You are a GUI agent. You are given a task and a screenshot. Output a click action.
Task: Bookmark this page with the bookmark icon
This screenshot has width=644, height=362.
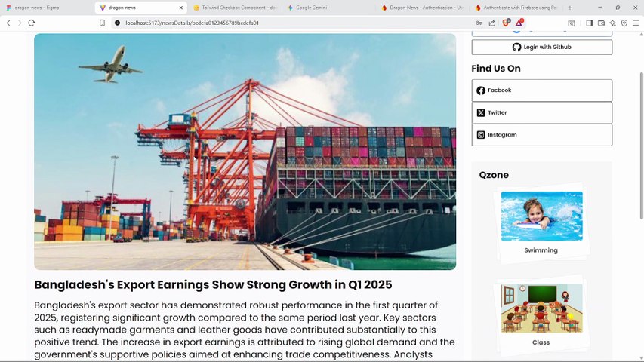coord(102,23)
